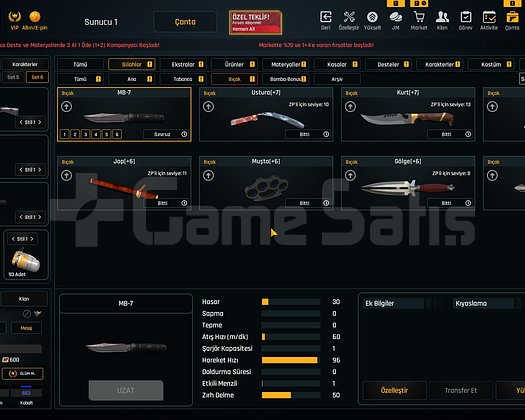Open the Görev checklist icon
Image resolution: width=525 pixels, height=420 pixels.
click(x=466, y=17)
